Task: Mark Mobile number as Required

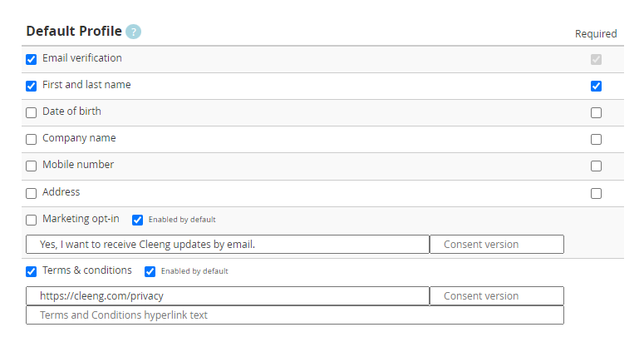Action: pyautogui.click(x=596, y=166)
